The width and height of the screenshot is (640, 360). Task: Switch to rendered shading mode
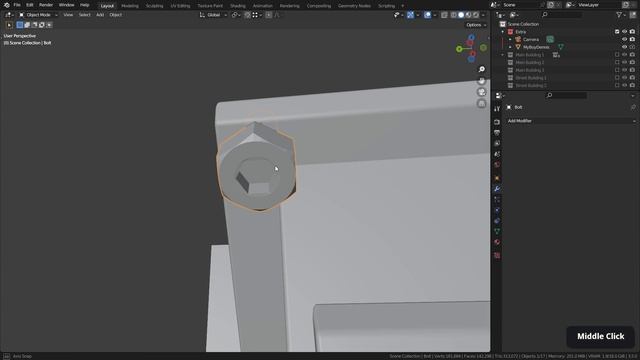tap(476, 15)
